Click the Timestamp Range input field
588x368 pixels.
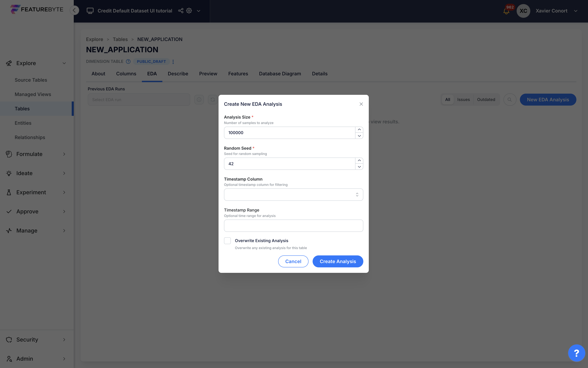(293, 226)
